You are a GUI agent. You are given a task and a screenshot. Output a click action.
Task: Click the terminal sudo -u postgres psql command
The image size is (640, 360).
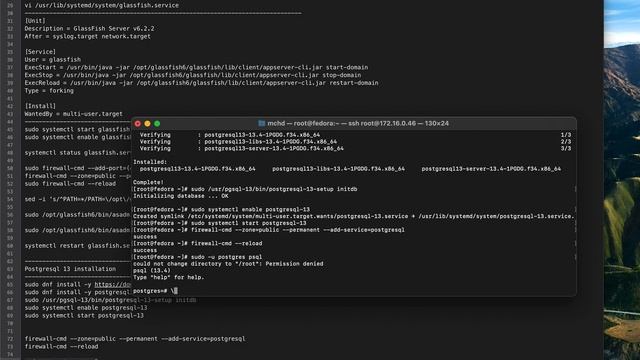coord(227,257)
